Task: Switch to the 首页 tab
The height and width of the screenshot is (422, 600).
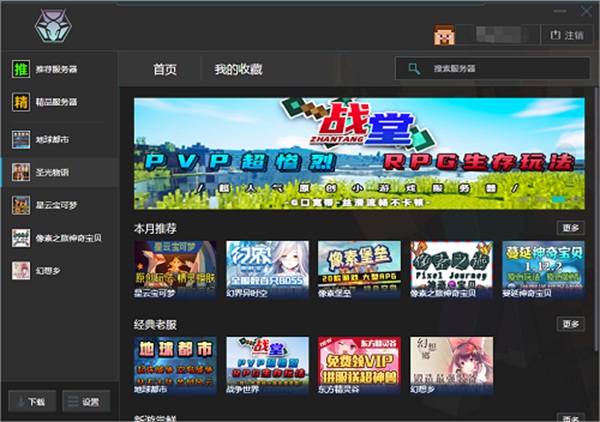Action: pyautogui.click(x=165, y=70)
